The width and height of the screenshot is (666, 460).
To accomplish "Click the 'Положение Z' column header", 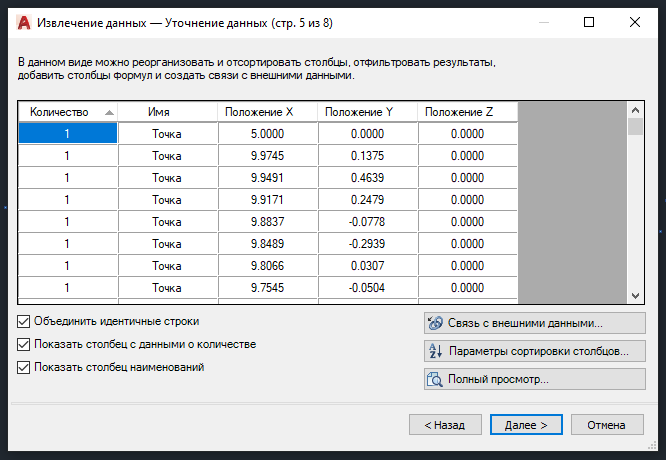I will coord(467,112).
